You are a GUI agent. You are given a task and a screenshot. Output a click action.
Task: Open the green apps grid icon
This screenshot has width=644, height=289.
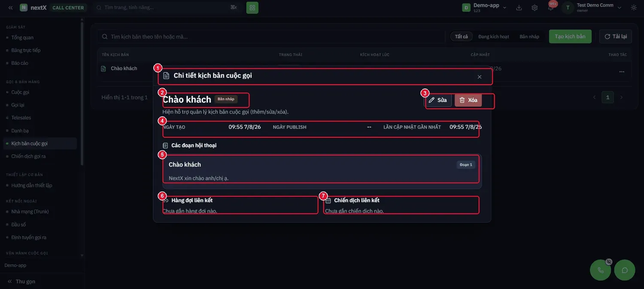252,8
